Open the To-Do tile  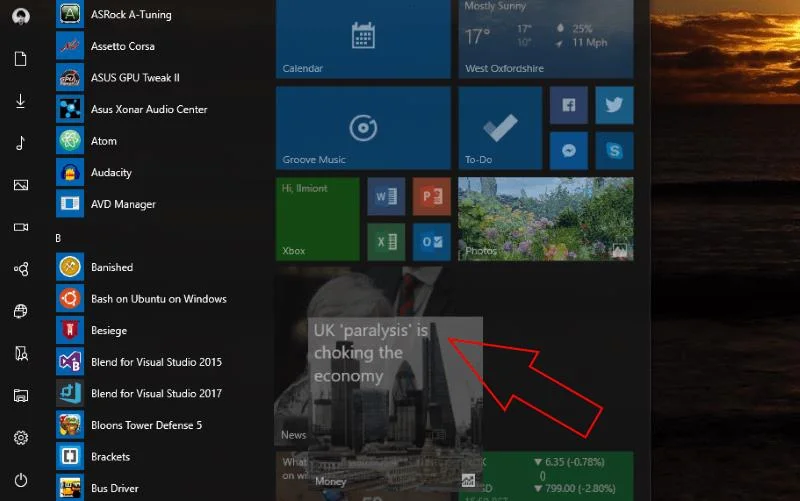point(500,128)
